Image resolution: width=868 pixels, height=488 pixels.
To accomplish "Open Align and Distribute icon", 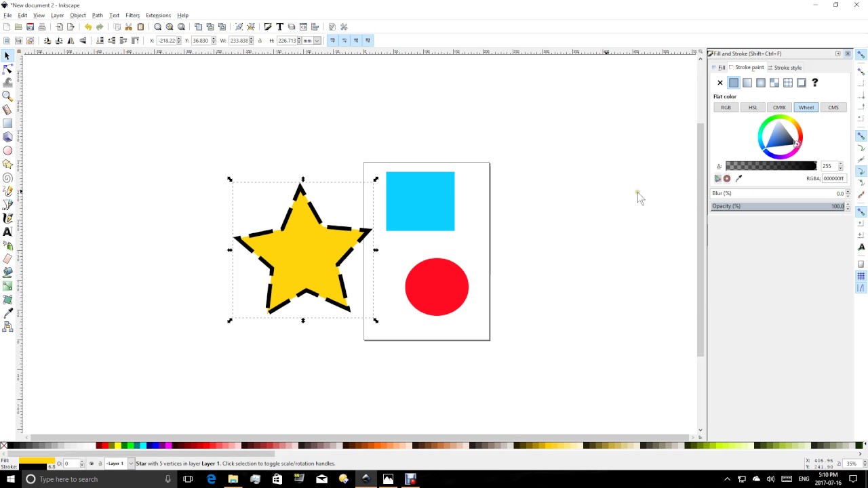I will [315, 27].
